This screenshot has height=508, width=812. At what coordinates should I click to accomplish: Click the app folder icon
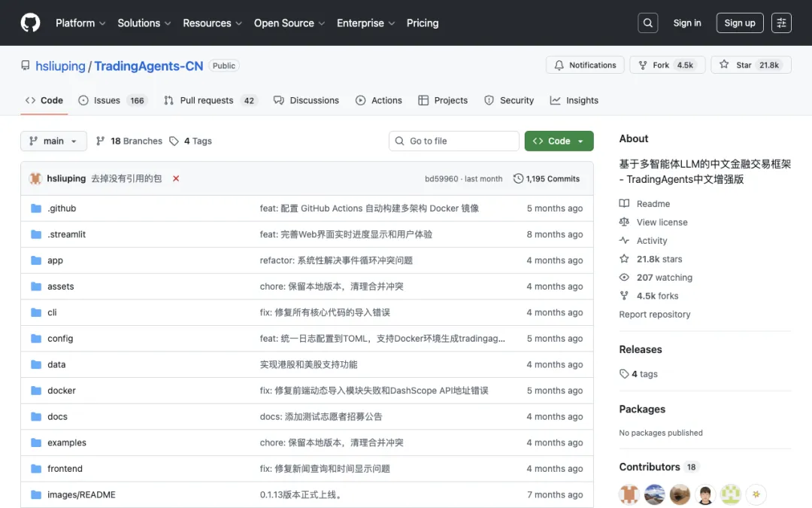(36, 260)
